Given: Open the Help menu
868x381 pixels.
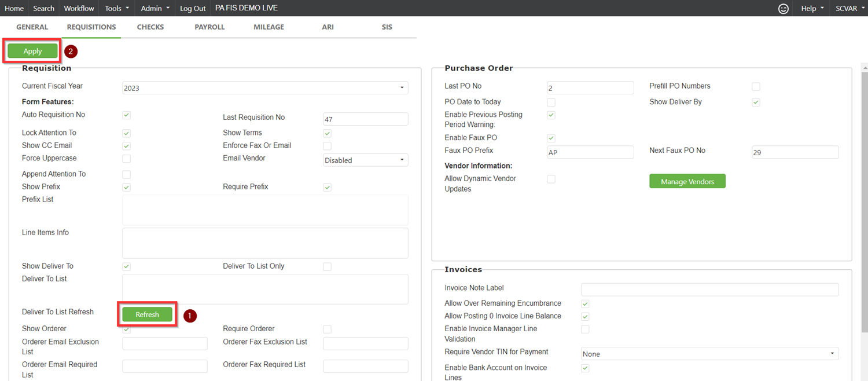Looking at the screenshot, I should pos(812,8).
